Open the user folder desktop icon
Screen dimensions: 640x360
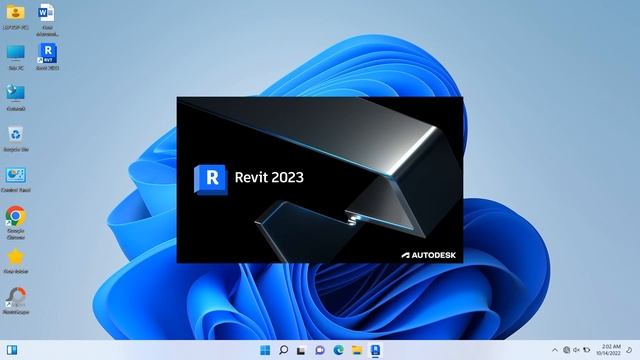16,16
